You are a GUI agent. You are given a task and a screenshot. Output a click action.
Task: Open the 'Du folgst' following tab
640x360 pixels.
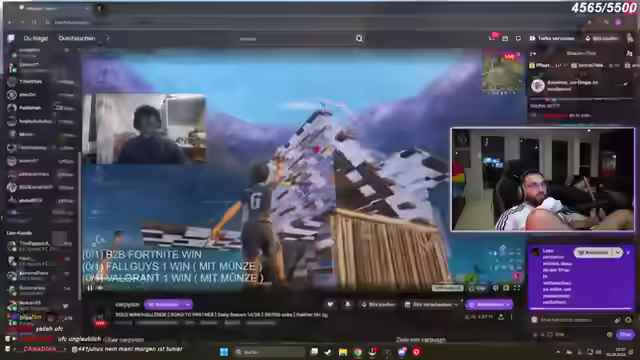[x=36, y=38]
